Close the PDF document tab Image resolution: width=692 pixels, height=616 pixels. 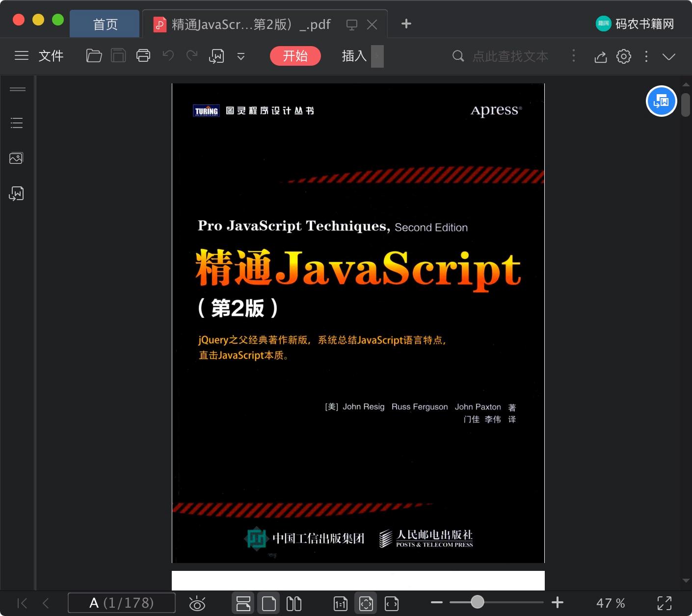pos(373,25)
